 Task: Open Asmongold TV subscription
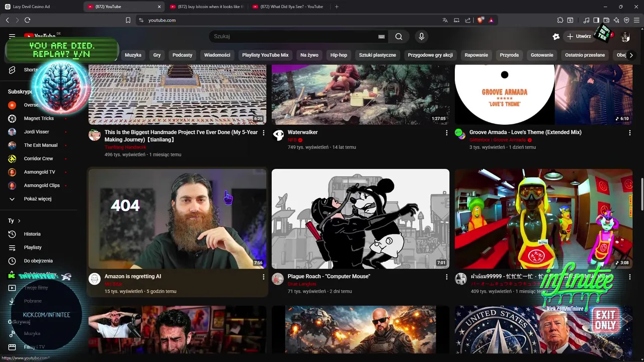pyautogui.click(x=39, y=172)
